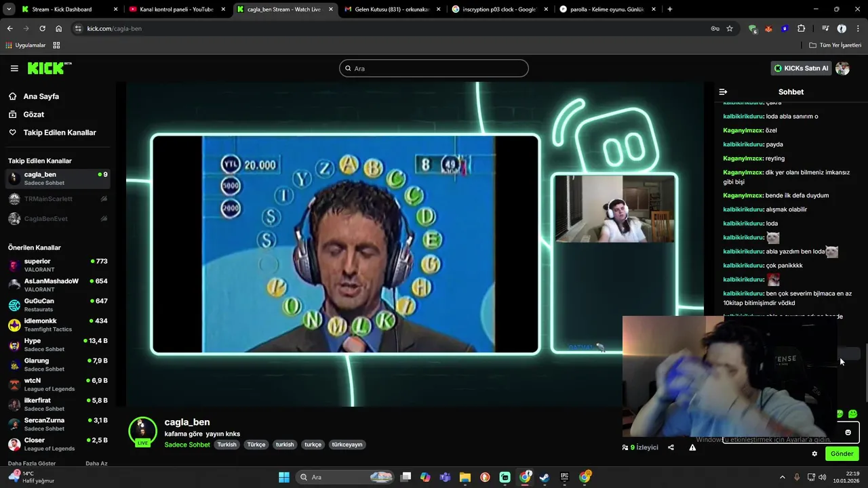Open the Chrome extensions puzzle menu
868x488 pixels.
pyautogui.click(x=802, y=28)
